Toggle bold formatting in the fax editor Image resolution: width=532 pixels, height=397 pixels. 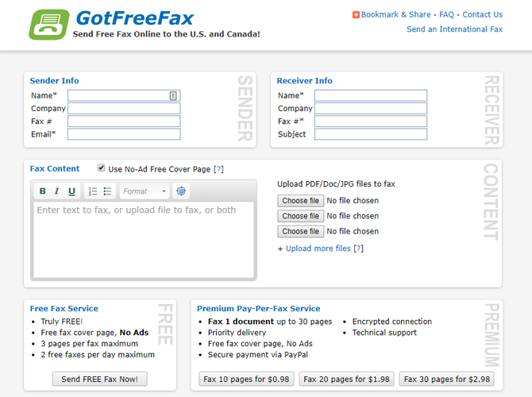point(42,191)
